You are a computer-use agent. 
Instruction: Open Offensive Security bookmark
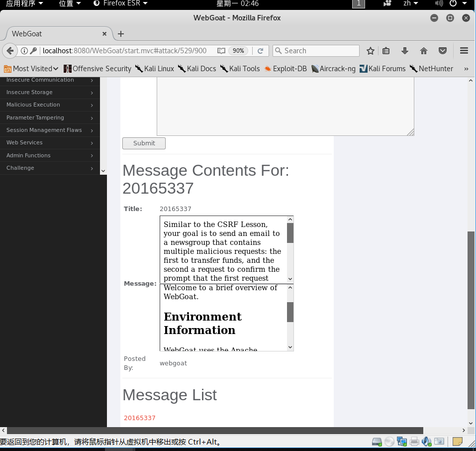tap(97, 69)
